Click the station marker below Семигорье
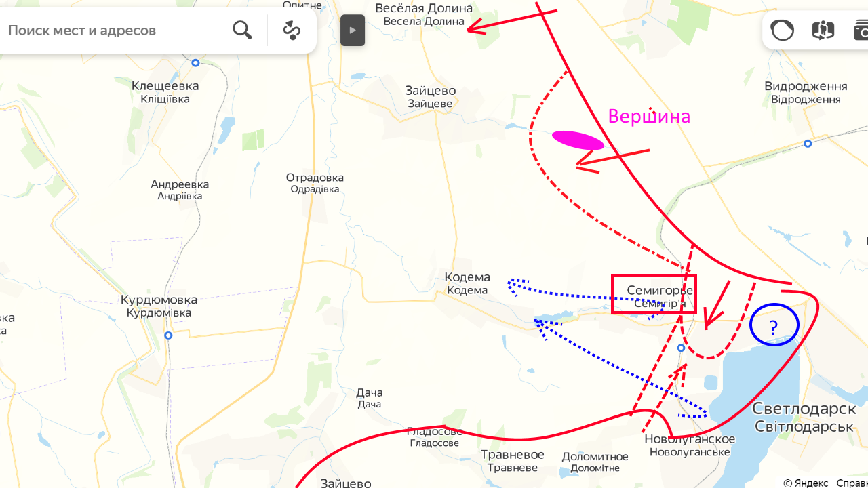 pos(682,348)
